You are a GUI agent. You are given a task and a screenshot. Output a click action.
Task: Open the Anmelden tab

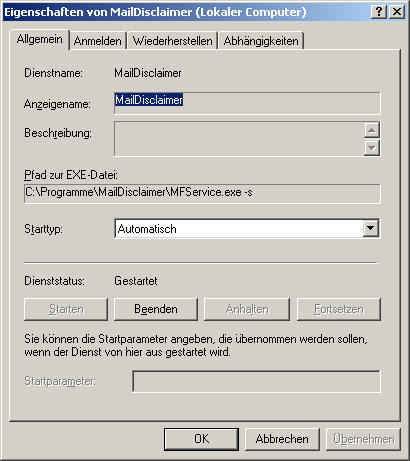(x=97, y=41)
